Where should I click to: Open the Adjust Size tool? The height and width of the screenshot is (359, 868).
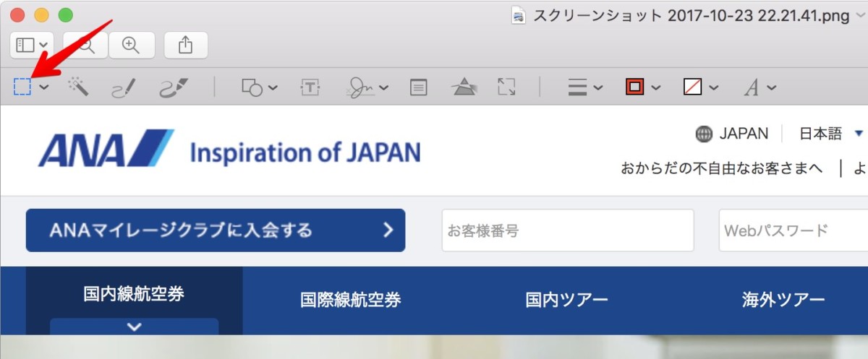click(x=506, y=87)
